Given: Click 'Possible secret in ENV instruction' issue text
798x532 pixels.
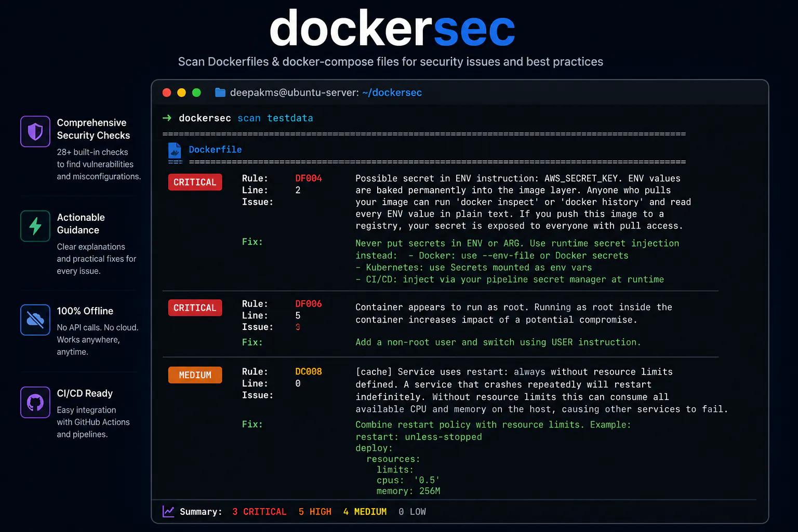Looking at the screenshot, I should [x=523, y=202].
